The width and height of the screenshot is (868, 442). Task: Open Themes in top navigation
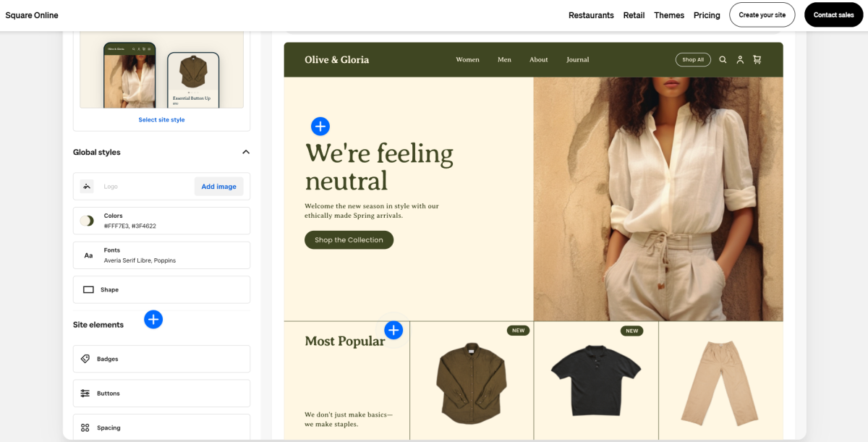(669, 15)
